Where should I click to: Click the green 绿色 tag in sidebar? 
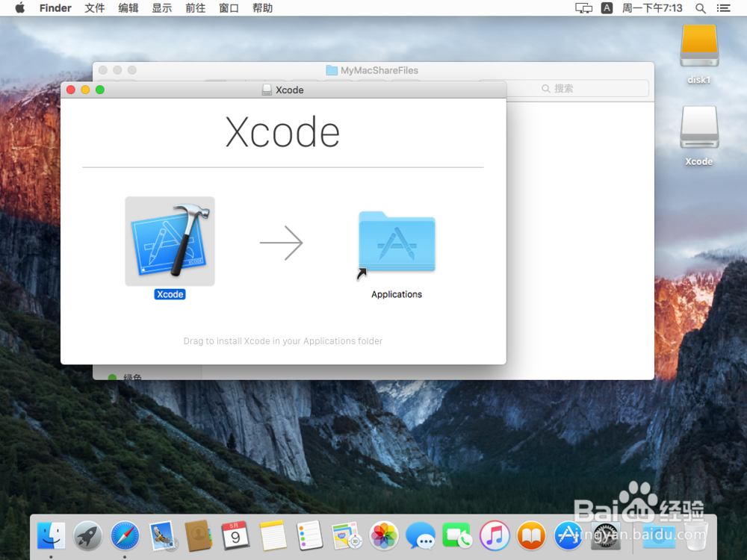coord(125,376)
